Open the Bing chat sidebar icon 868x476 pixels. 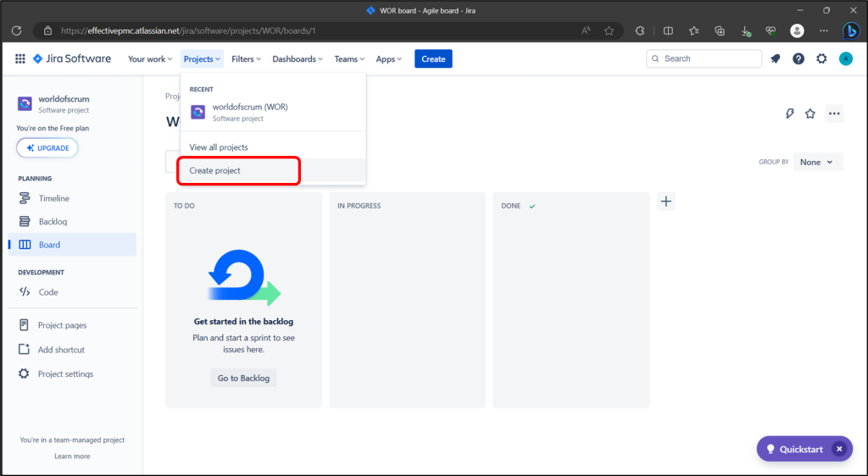tap(851, 31)
